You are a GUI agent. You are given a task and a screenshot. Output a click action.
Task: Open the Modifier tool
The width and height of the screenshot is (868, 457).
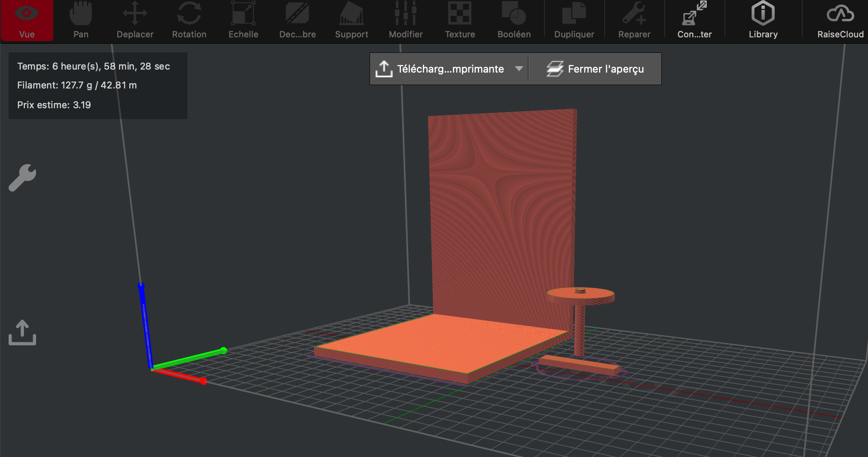point(406,20)
